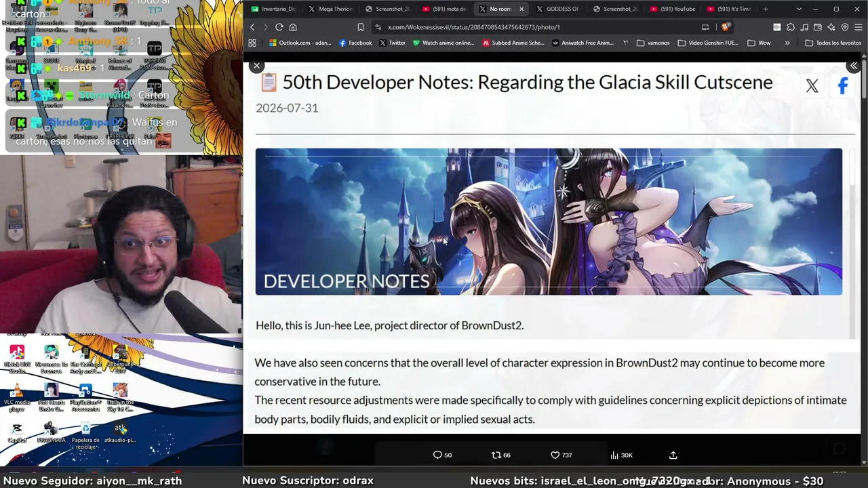Open the Wow bookmarks folder
Screen dimensions: 868x488
(x=759, y=43)
